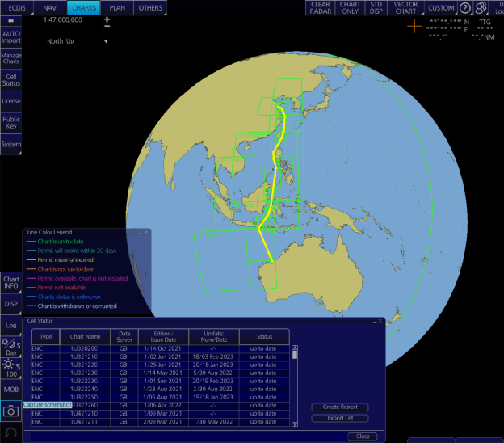Image resolution: width=504 pixels, height=443 pixels.
Task: Click the 1:47,000,000 scale value
Action: (x=63, y=19)
